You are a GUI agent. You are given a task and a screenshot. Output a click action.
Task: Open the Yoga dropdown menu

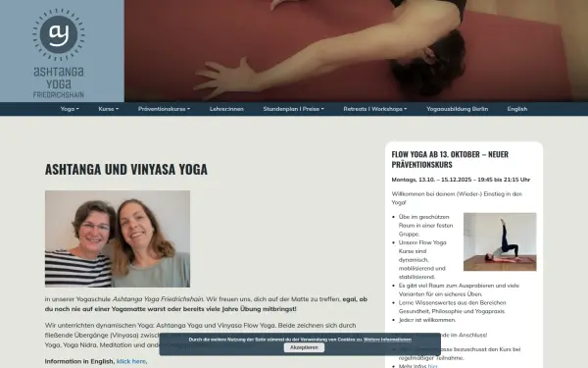click(70, 109)
